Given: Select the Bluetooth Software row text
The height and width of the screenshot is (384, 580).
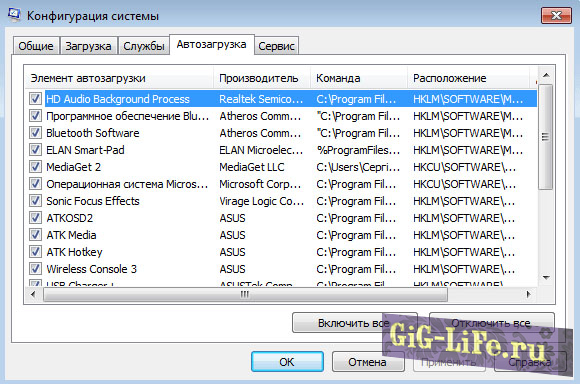Looking at the screenshot, I should 93,133.
